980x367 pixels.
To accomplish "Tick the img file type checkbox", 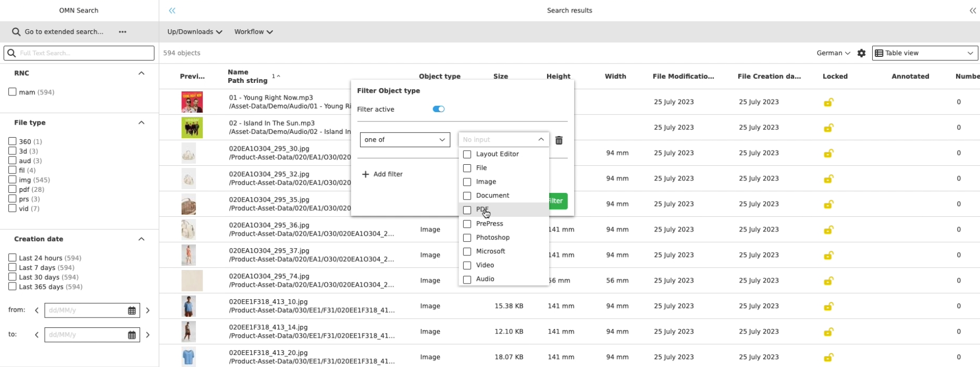I will tap(13, 180).
